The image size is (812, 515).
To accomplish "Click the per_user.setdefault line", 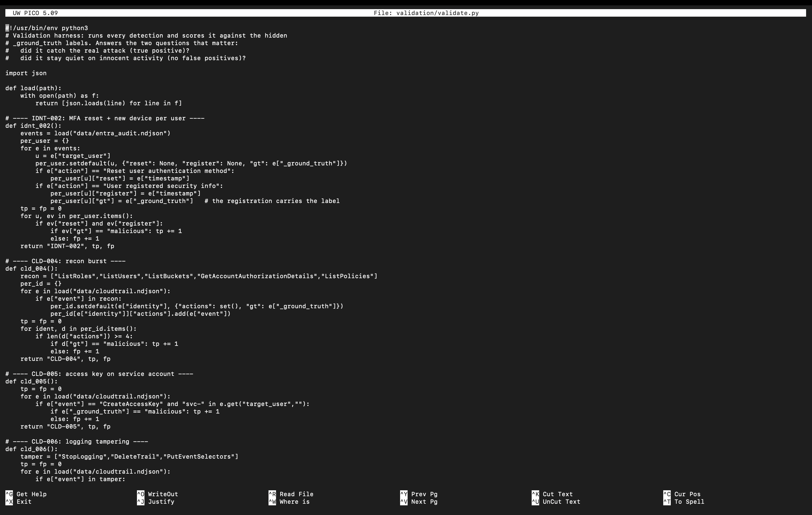I will click(x=191, y=163).
